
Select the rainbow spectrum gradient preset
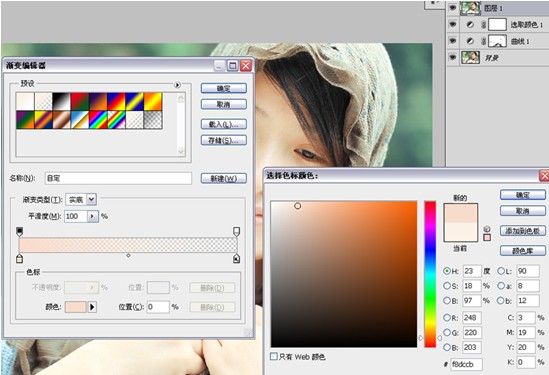click(x=98, y=120)
